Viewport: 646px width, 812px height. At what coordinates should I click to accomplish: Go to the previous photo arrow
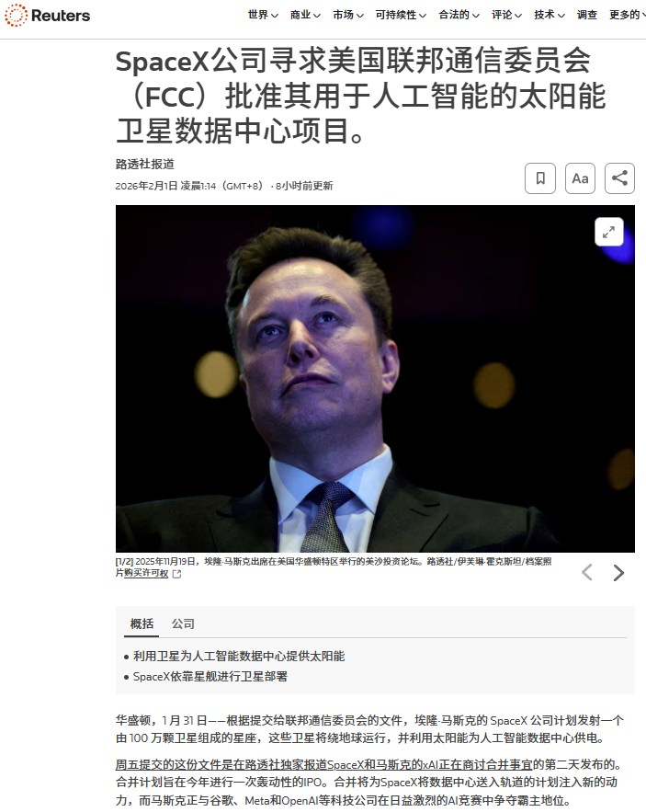587,573
